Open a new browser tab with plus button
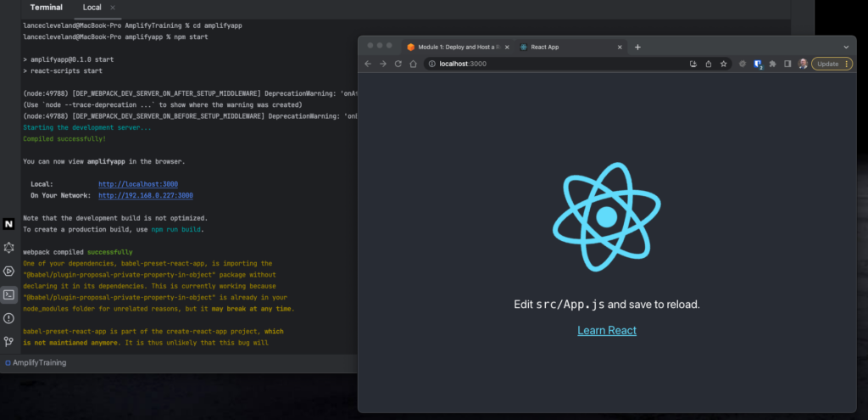868x420 pixels. click(637, 47)
